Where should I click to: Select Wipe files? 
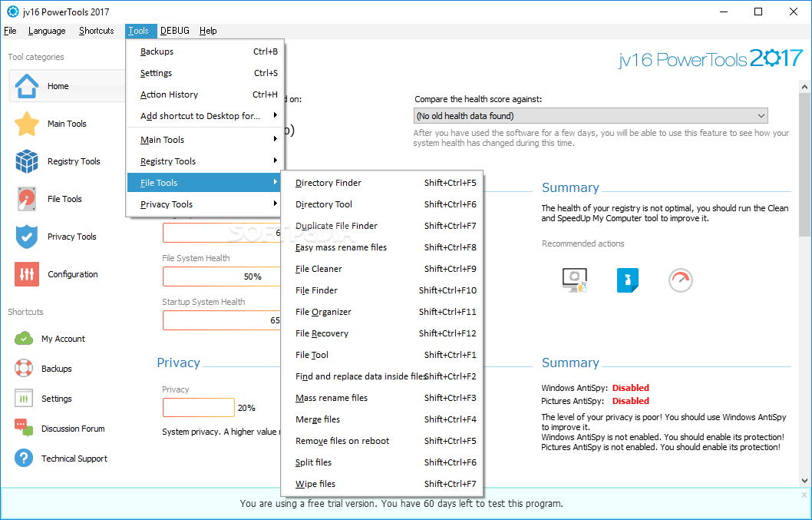click(382, 484)
